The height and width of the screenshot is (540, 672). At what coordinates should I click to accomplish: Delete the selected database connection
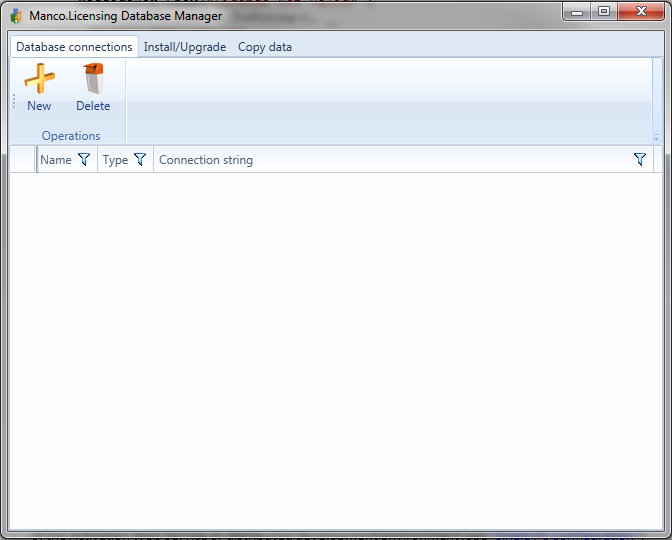(93, 88)
